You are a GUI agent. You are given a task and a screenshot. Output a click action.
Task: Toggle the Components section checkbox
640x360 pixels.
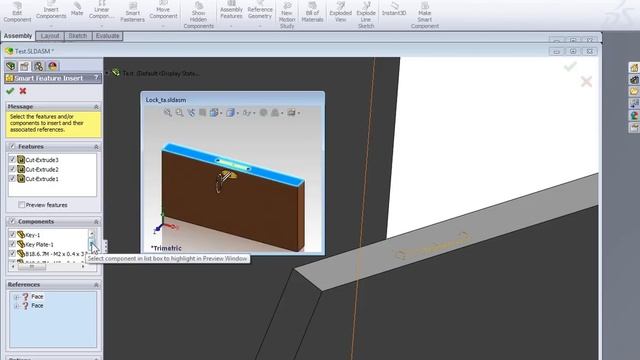click(12, 221)
